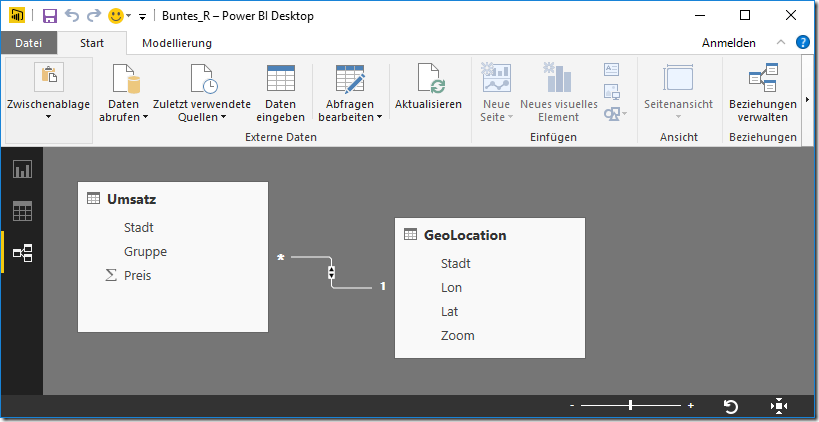This screenshot has height=422, width=819.
Task: Undo the last action
Action: [x=72, y=16]
